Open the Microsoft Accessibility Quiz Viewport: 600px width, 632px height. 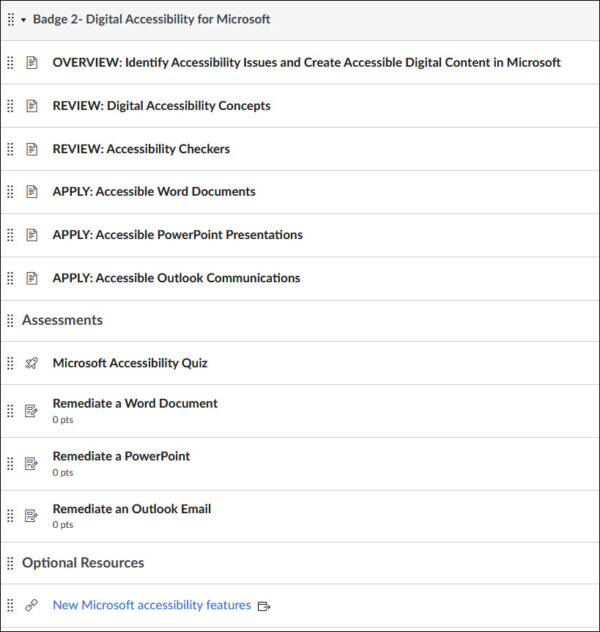(130, 363)
